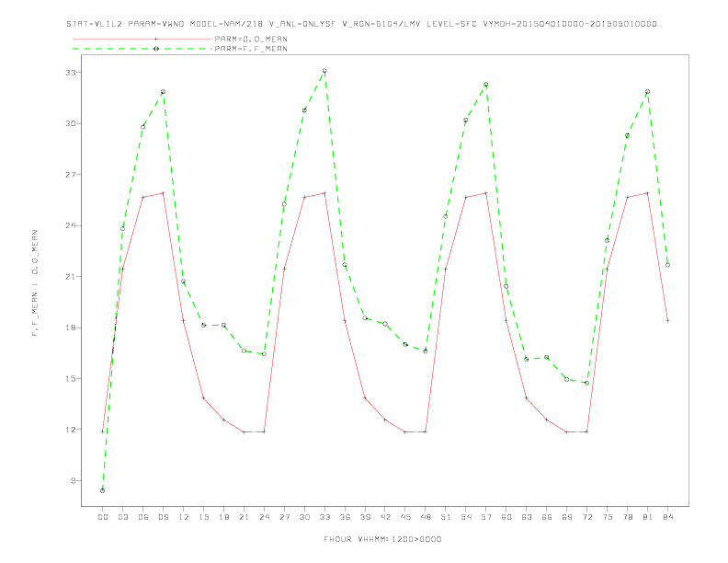The image size is (728, 563).
Task: Click x-axis hour label 51
Action: click(446, 517)
